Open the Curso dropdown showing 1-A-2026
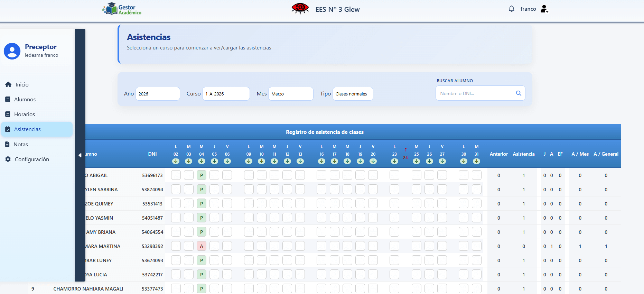This screenshot has height=294, width=644. click(x=226, y=94)
